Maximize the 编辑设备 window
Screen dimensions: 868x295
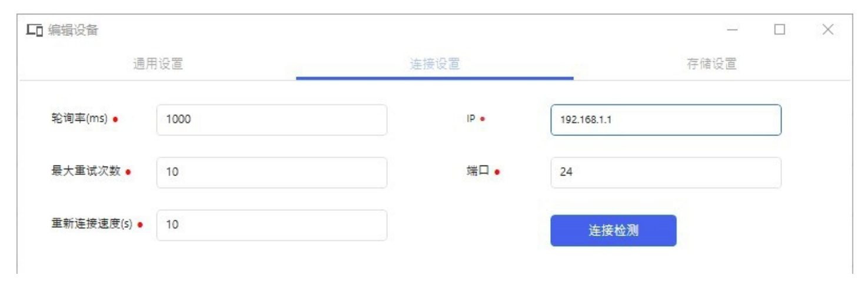780,30
